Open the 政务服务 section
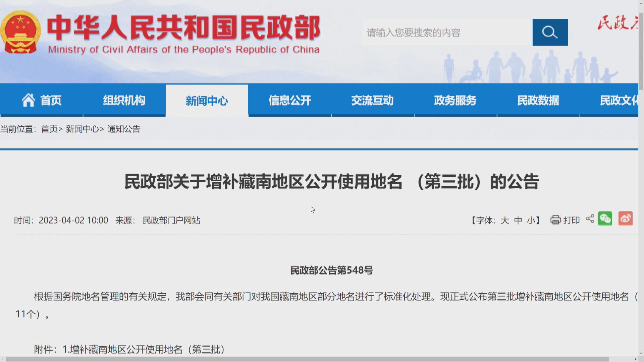The height and width of the screenshot is (362, 644). point(455,100)
